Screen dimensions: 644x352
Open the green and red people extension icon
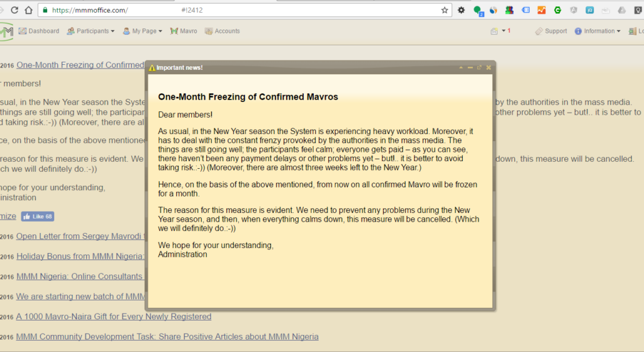point(509,10)
